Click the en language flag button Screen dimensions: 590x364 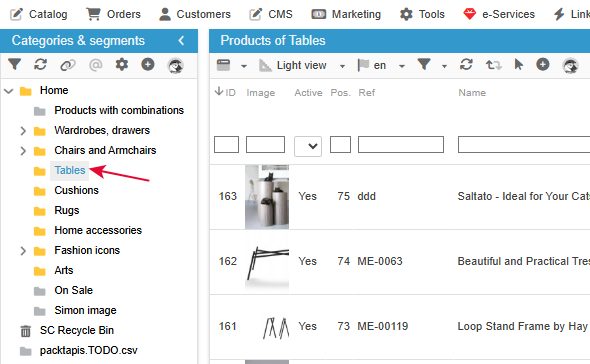coord(372,65)
